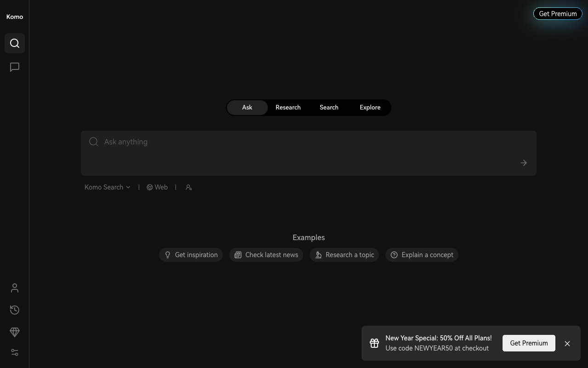Screen dimensions: 588x368
Task: Open the settings sliders icon
Action: [15, 352]
